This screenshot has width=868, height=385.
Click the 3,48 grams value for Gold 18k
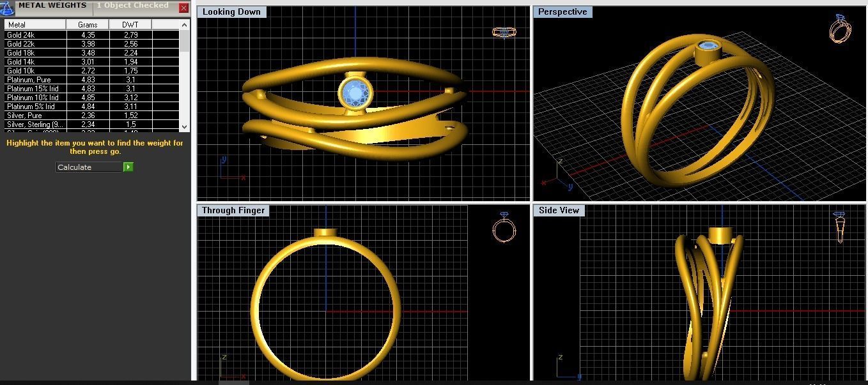pos(88,53)
